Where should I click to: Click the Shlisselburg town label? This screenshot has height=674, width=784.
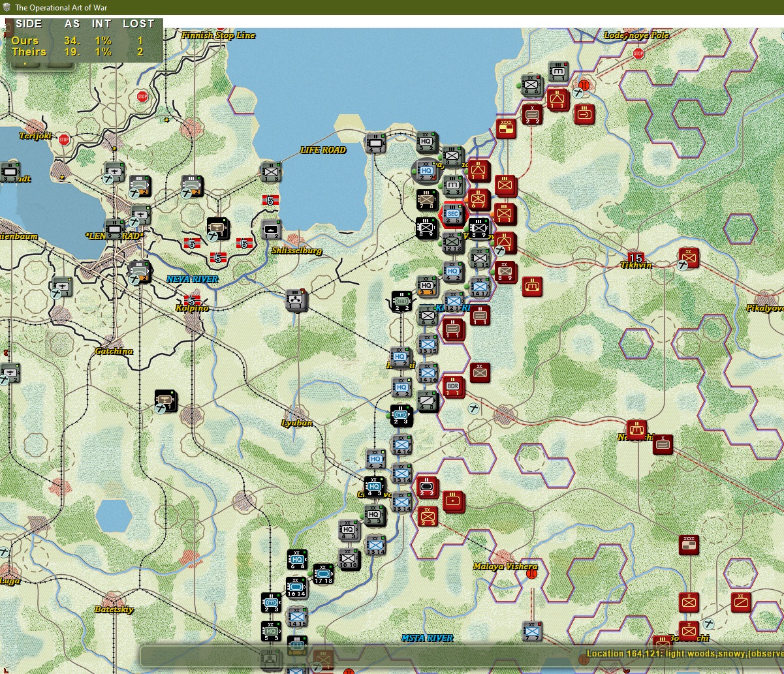(298, 251)
